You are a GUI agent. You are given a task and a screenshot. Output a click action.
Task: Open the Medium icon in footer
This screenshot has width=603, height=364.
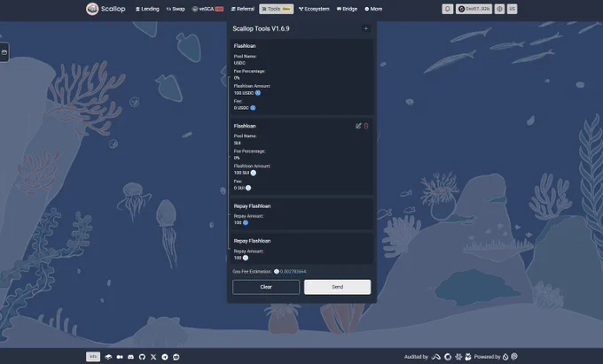click(120, 357)
